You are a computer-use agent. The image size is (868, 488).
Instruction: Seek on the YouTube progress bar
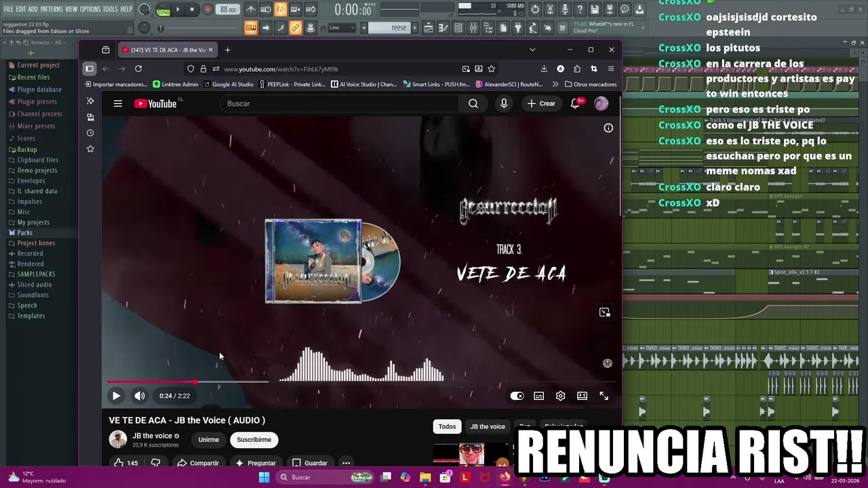pyautogui.click(x=361, y=382)
